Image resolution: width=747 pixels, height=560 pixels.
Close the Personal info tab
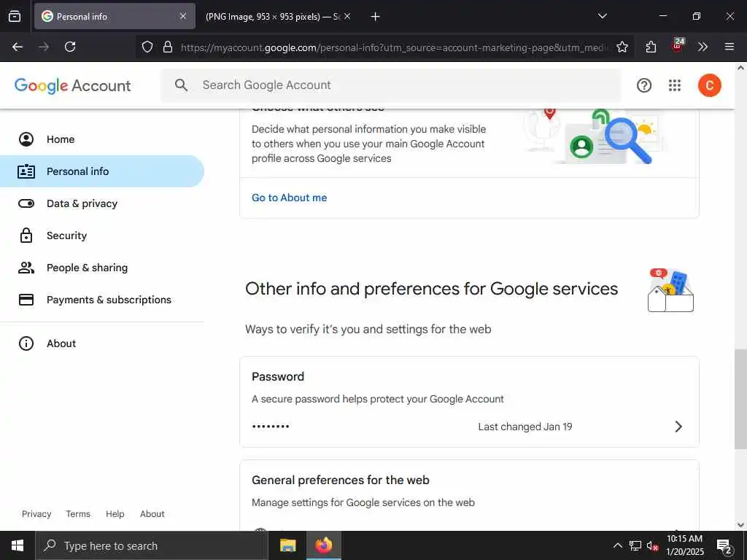click(x=183, y=16)
